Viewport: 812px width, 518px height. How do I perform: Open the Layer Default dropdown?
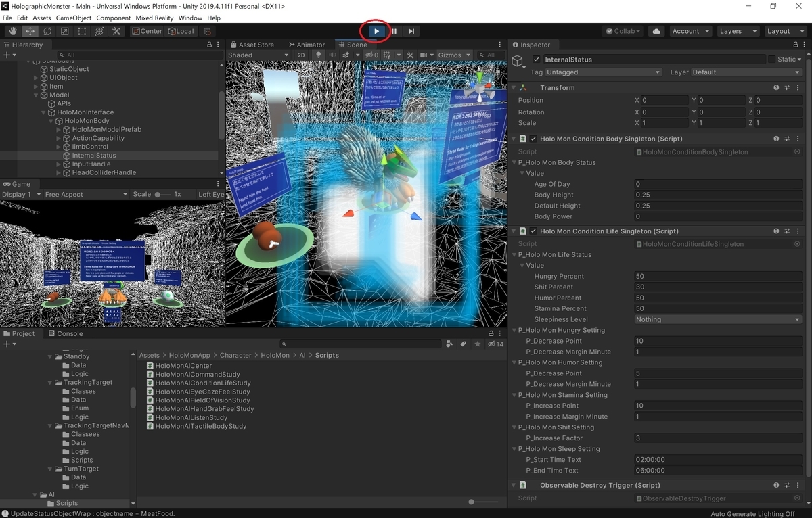click(746, 72)
